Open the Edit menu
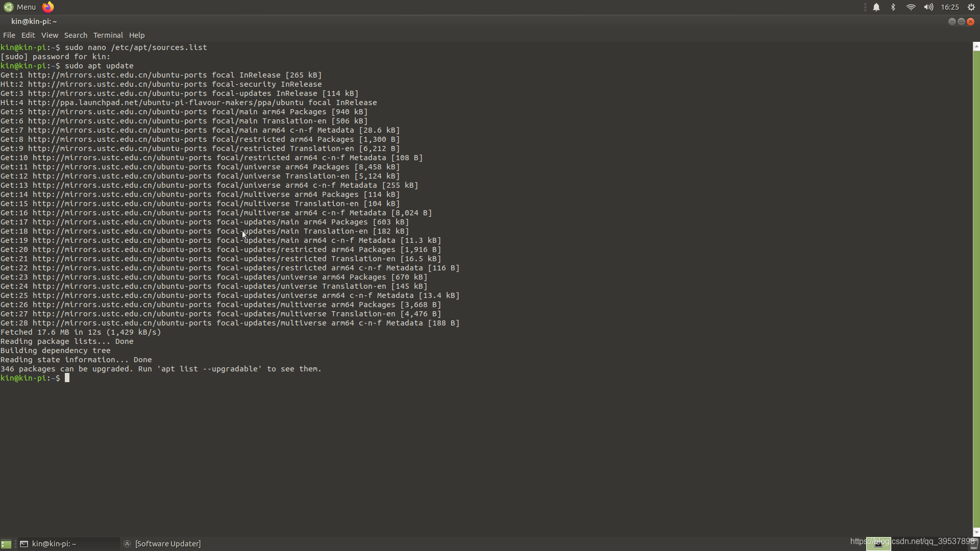 (28, 35)
